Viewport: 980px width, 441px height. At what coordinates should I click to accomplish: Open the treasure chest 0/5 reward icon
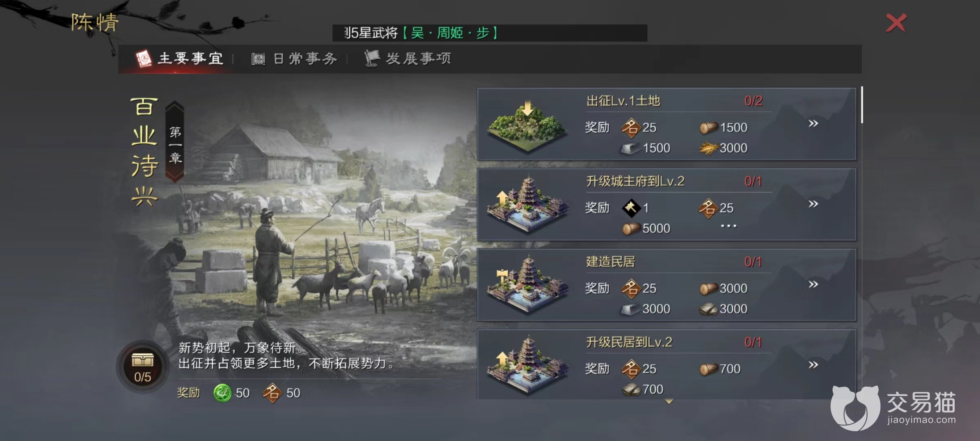[143, 366]
